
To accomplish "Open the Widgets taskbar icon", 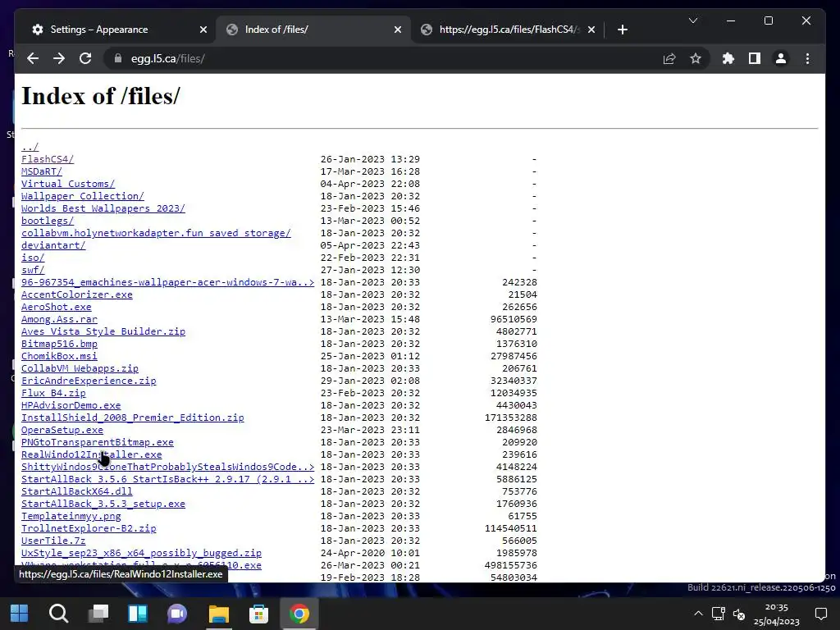I will tap(138, 614).
